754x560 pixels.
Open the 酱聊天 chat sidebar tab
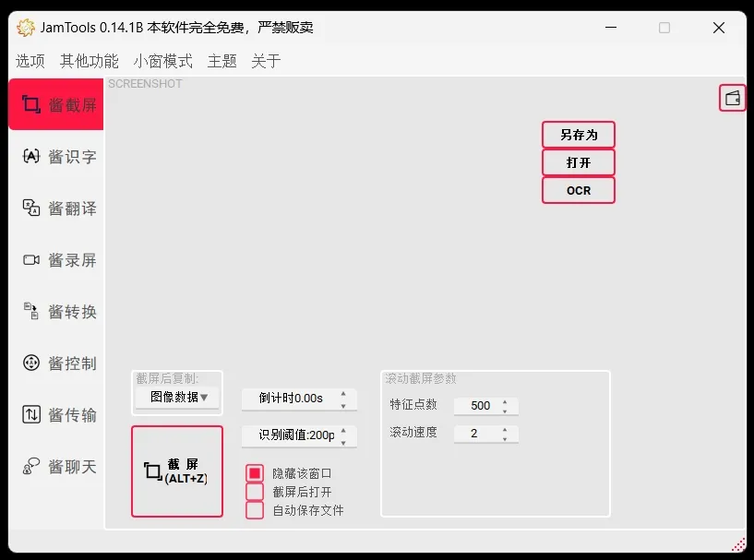tap(55, 466)
